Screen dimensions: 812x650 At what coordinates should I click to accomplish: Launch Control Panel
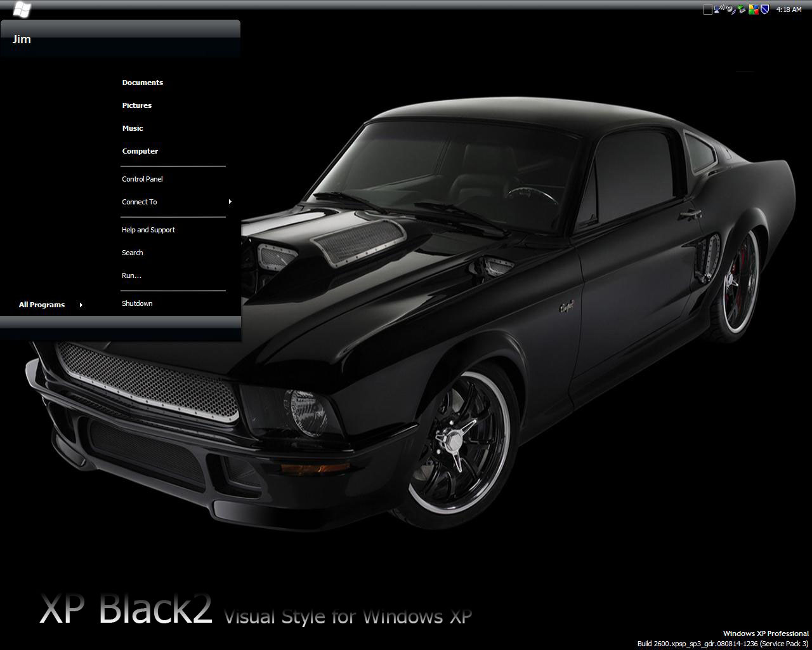(142, 179)
